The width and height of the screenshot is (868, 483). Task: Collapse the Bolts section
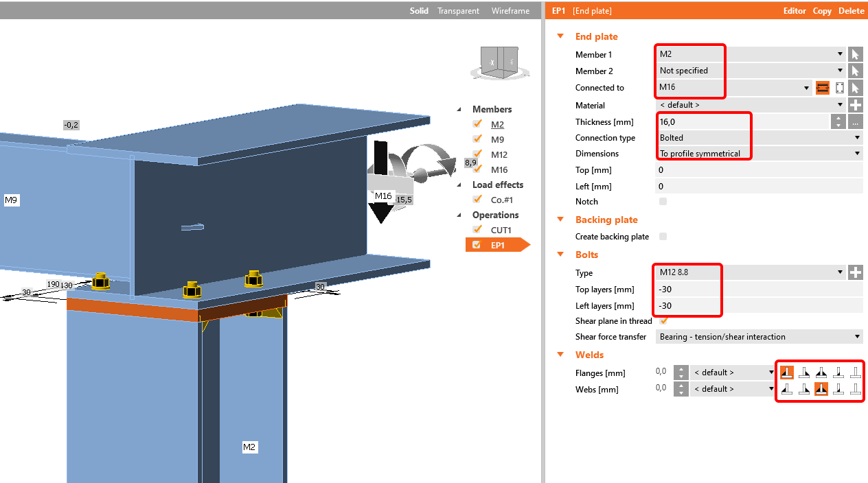[x=560, y=255]
